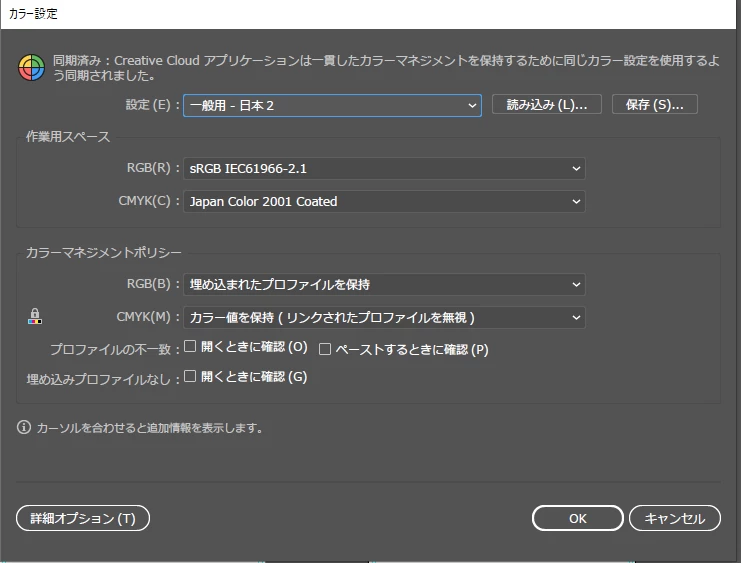Viewport: 741px width, 563px height.
Task: Click the 読み込み (L)... button
Action: coord(547,104)
